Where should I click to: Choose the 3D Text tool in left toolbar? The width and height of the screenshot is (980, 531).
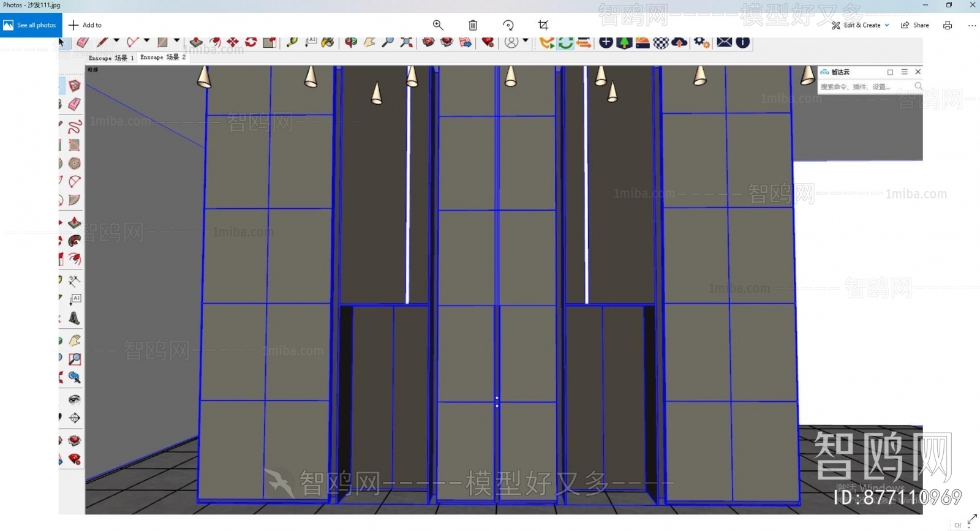(x=75, y=318)
